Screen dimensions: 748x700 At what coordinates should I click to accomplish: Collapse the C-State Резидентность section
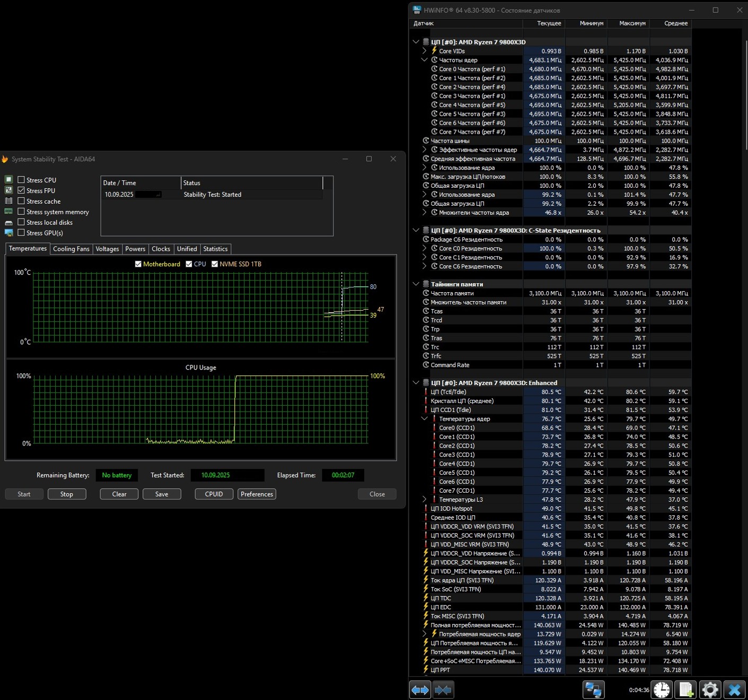(416, 230)
